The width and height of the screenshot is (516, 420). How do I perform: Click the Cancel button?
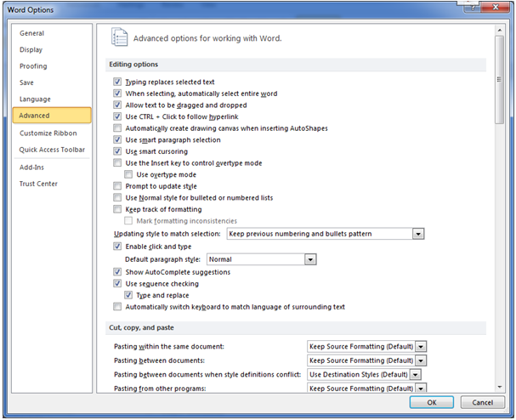(483, 402)
